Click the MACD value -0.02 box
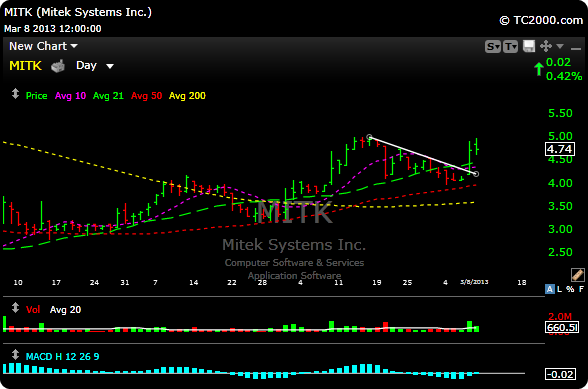 coord(560,374)
